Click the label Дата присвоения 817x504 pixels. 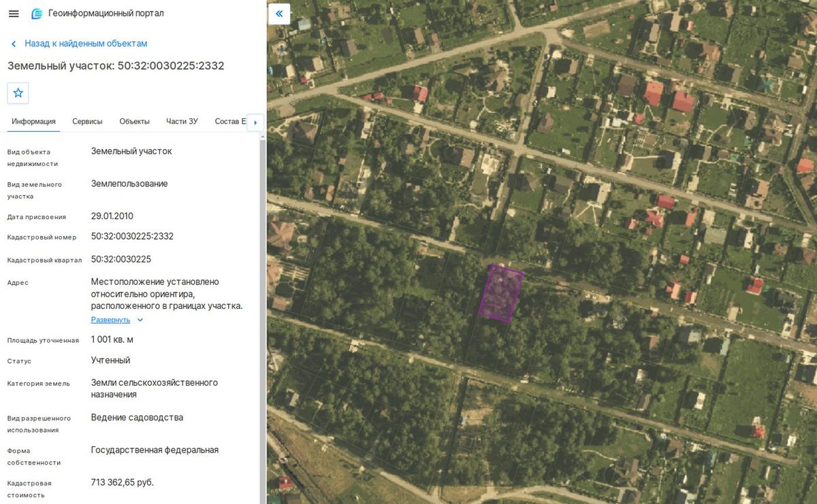click(x=37, y=217)
